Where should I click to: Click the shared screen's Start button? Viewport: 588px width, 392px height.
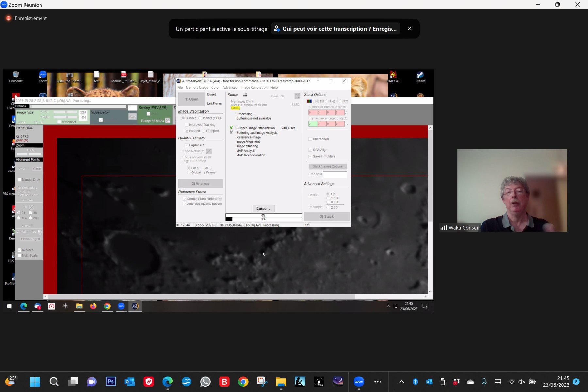(9, 306)
